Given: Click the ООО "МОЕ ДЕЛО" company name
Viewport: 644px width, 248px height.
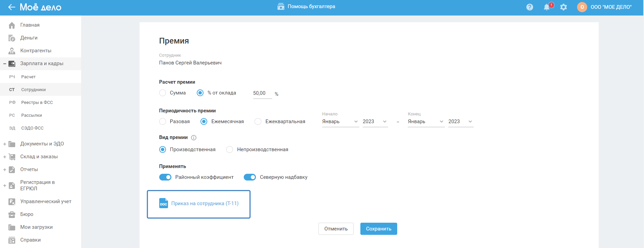Looking at the screenshot, I should (611, 7).
